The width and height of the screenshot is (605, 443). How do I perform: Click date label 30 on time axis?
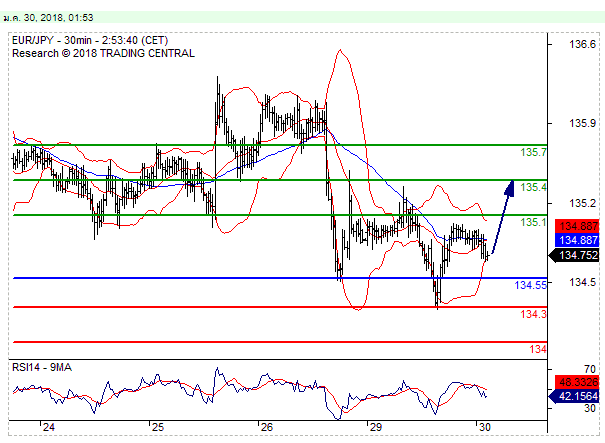point(484,427)
